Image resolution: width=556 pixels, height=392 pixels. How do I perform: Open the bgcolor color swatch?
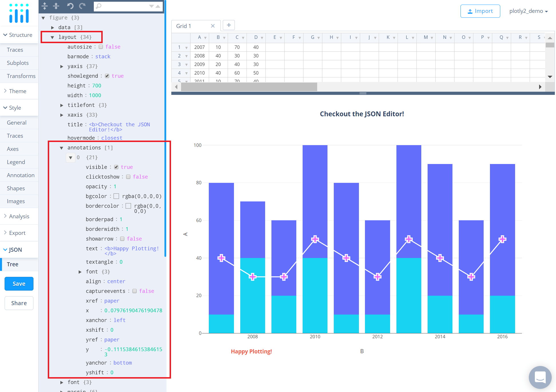(x=116, y=196)
